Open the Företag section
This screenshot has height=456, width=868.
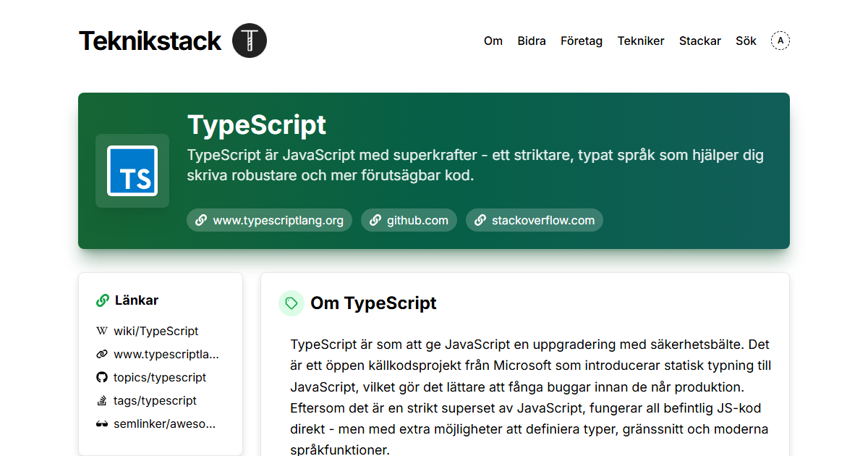pos(582,41)
